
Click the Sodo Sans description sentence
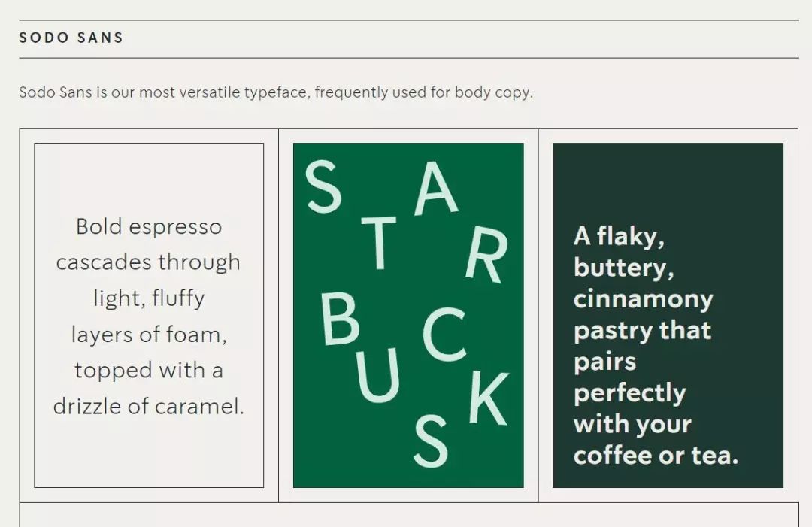click(x=276, y=92)
